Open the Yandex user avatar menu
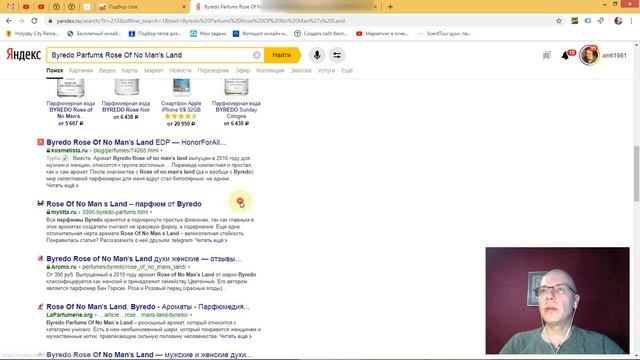 (589, 55)
